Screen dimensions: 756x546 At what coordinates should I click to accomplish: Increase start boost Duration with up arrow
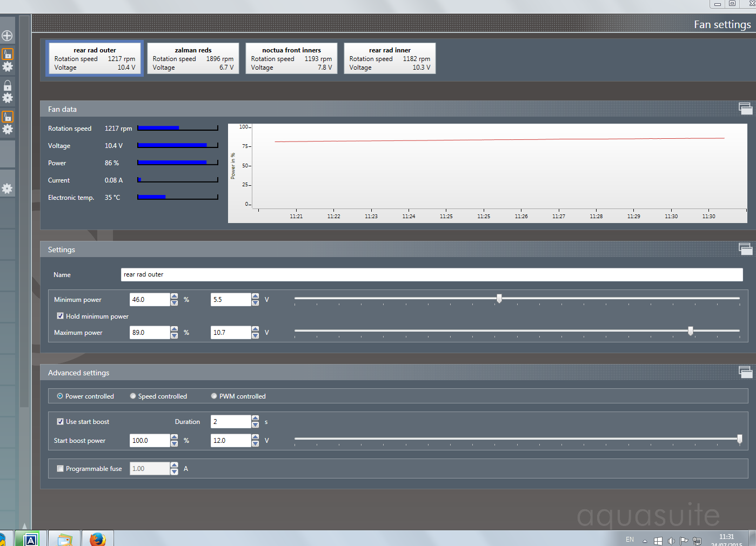tap(255, 418)
